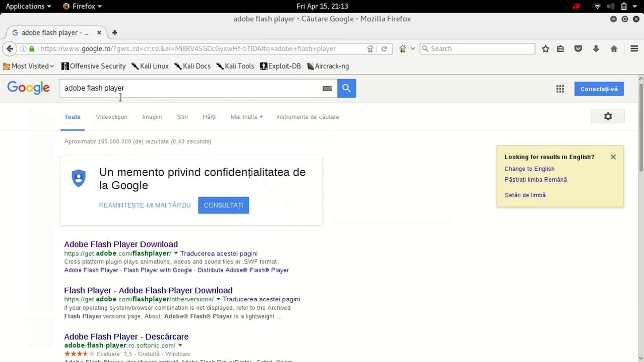Open the Google settings gear options
Viewport: 644px width, 362px height.
point(608,116)
